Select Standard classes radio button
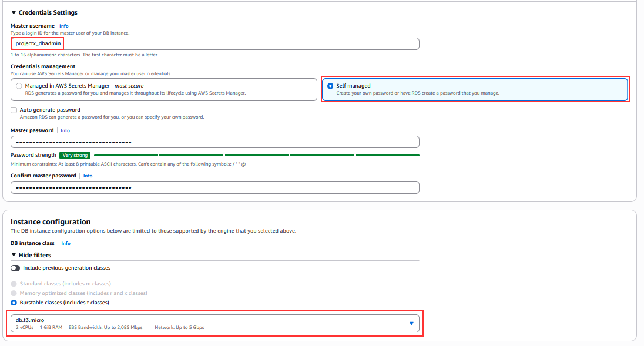The width and height of the screenshot is (644, 346). [x=14, y=284]
